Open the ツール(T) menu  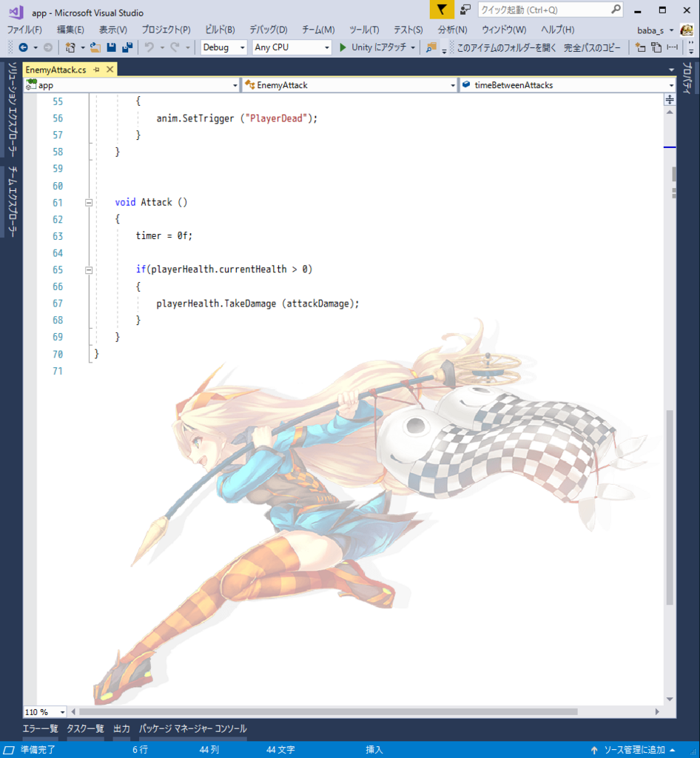364,30
